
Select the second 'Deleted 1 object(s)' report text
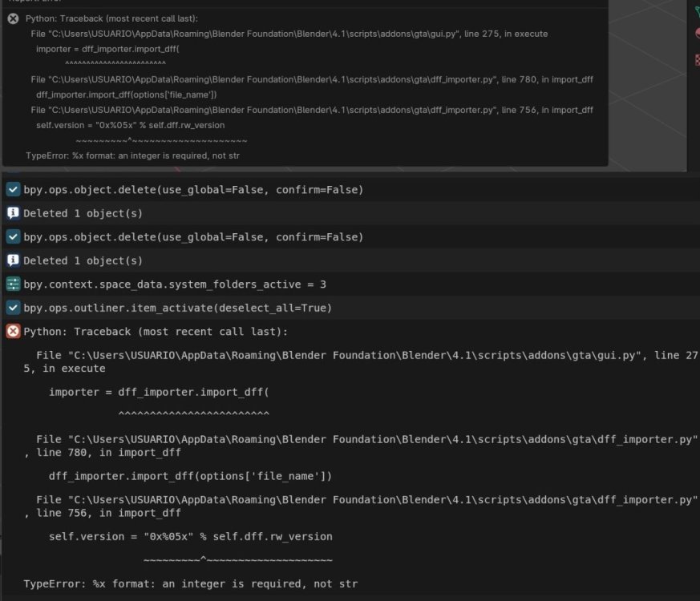83,260
